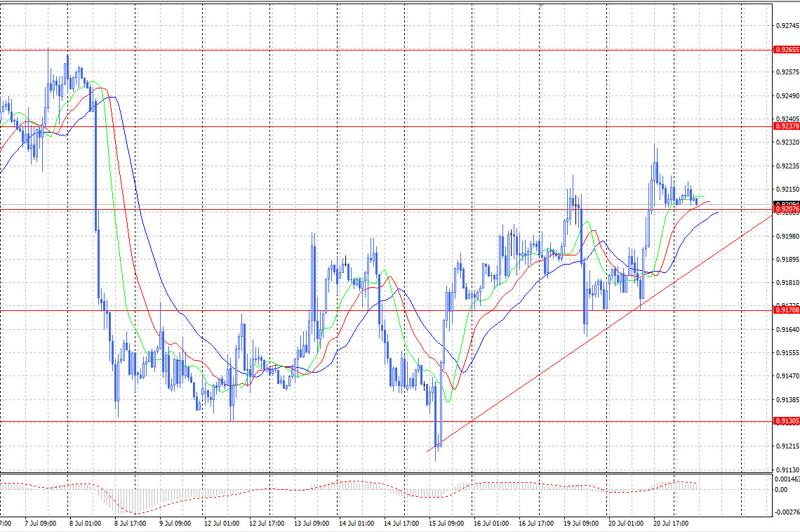The height and width of the screenshot is (532, 800).
Task: Click the 15 Jul 09:00 time label
Action: point(446,524)
